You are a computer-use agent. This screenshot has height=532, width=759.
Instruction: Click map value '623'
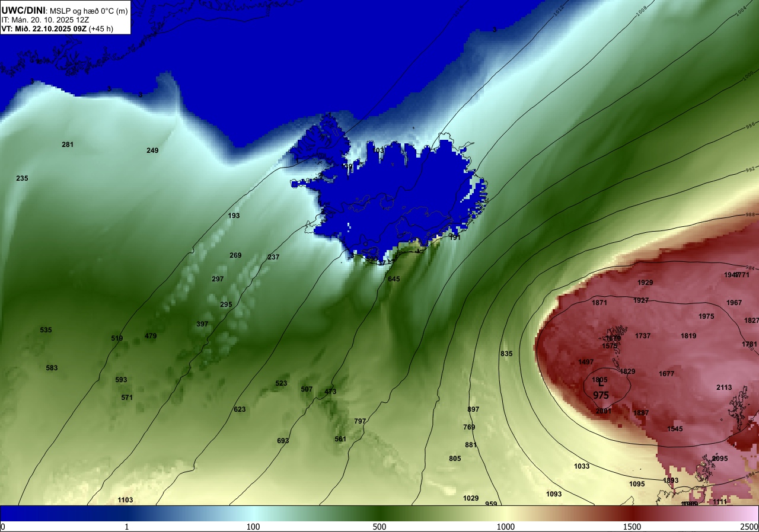pyautogui.click(x=240, y=409)
